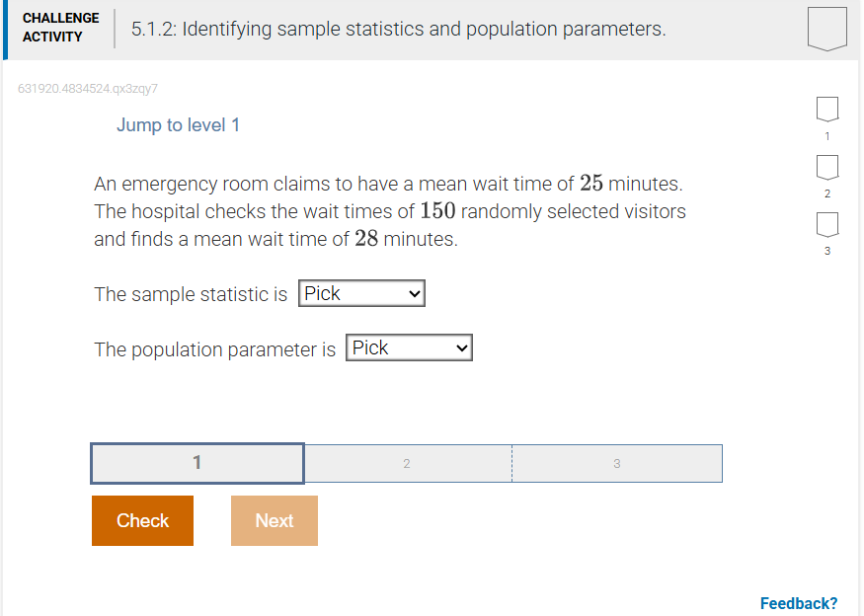Click the Next button
Image resolution: width=864 pixels, height=616 pixels.
pos(275,520)
